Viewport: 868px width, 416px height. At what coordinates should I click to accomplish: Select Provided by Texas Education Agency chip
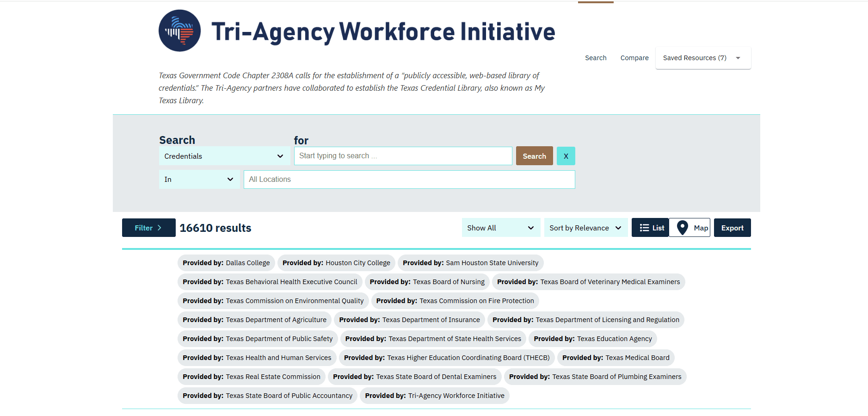click(592, 339)
